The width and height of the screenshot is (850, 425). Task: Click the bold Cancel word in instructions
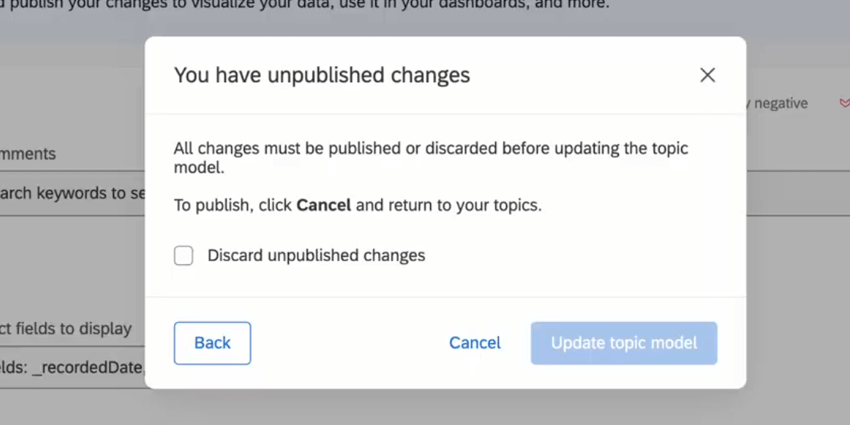pyautogui.click(x=323, y=206)
